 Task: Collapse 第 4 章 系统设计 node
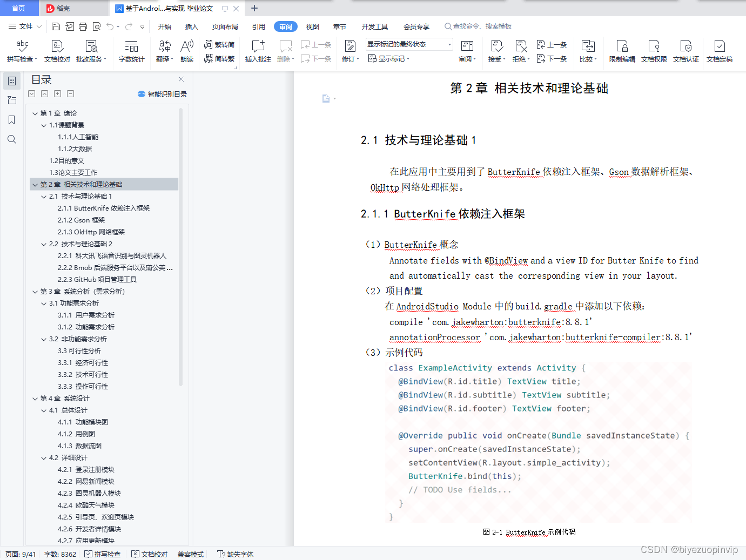coord(35,399)
